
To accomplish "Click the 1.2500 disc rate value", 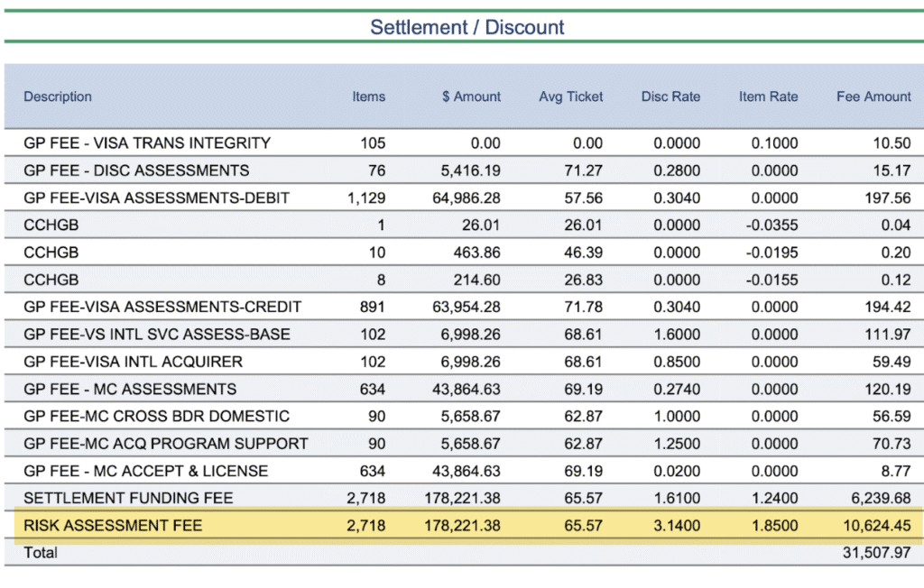I will point(677,444).
